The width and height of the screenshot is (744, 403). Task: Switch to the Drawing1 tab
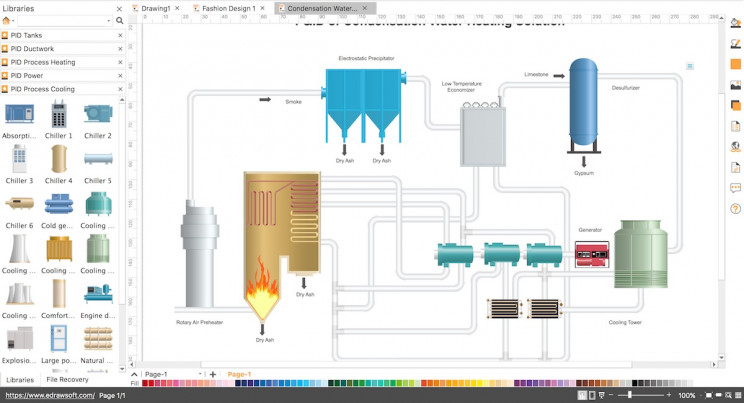click(x=156, y=8)
